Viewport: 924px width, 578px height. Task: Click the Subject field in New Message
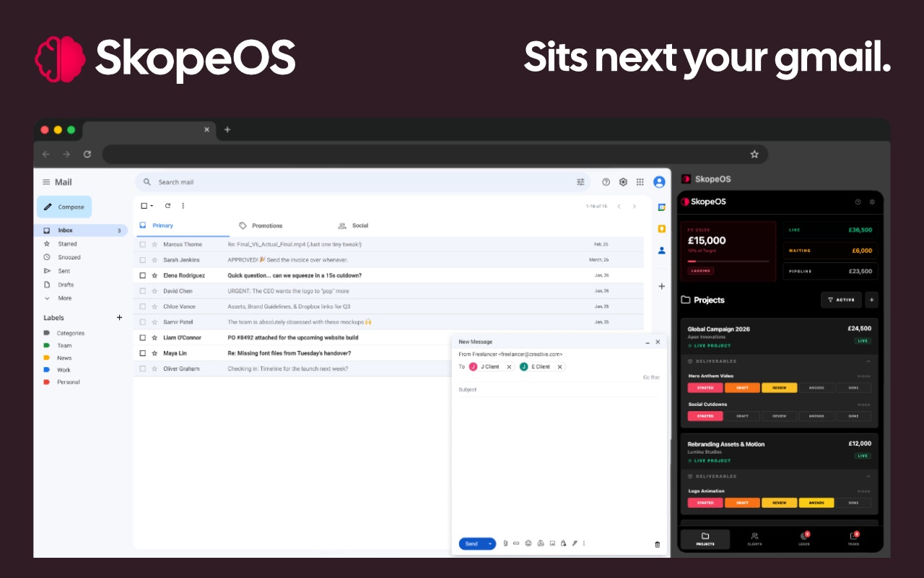point(559,389)
